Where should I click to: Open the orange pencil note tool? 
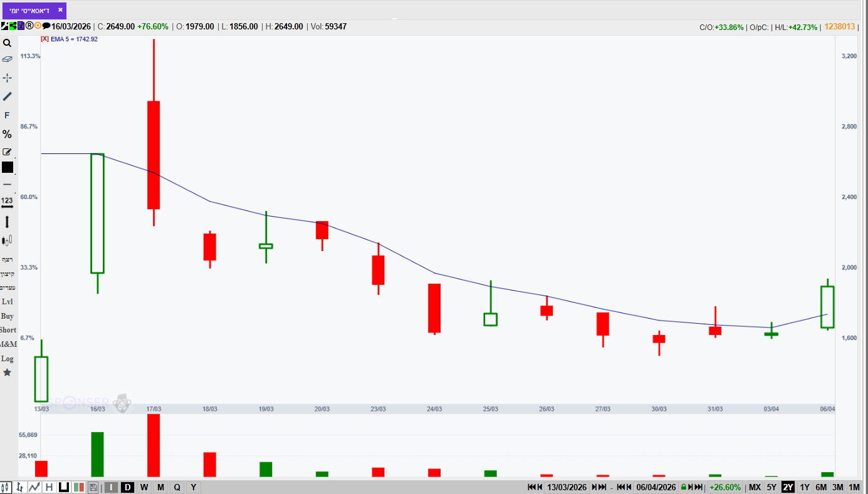[x=7, y=152]
